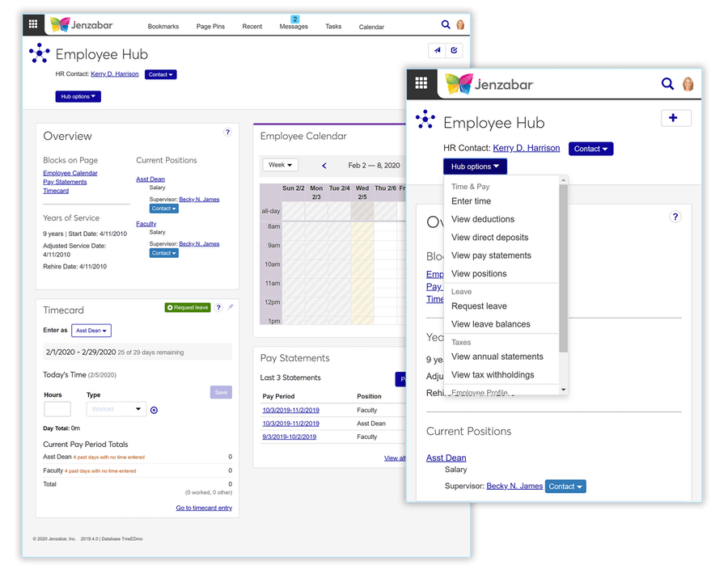Open the 9/3/2019-10/2/2019 pay statement

click(x=290, y=437)
